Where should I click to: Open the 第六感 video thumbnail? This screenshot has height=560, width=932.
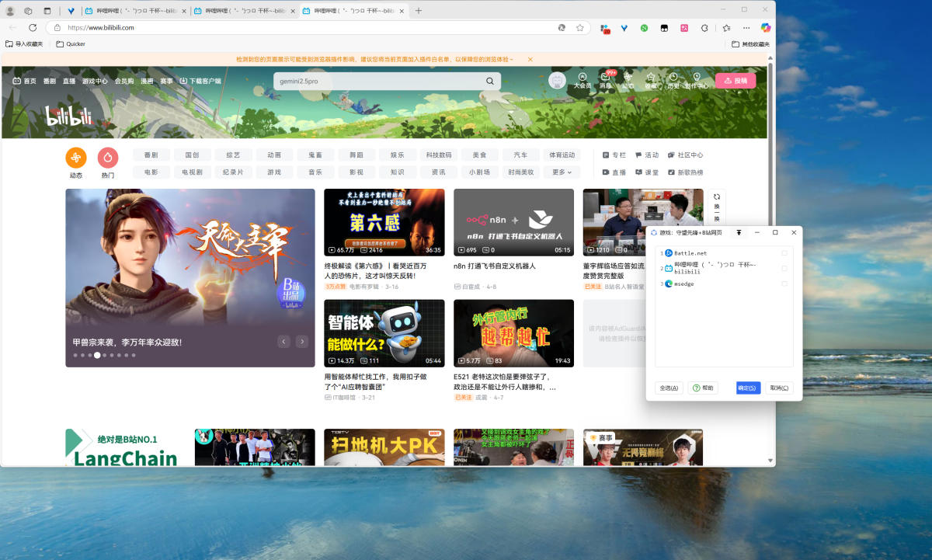pyautogui.click(x=384, y=222)
